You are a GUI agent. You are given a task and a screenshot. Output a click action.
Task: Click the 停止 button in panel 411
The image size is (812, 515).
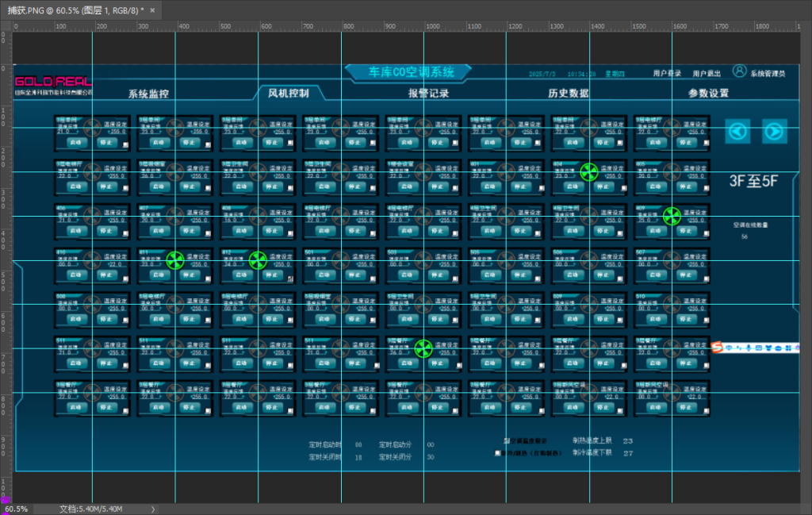tap(190, 275)
